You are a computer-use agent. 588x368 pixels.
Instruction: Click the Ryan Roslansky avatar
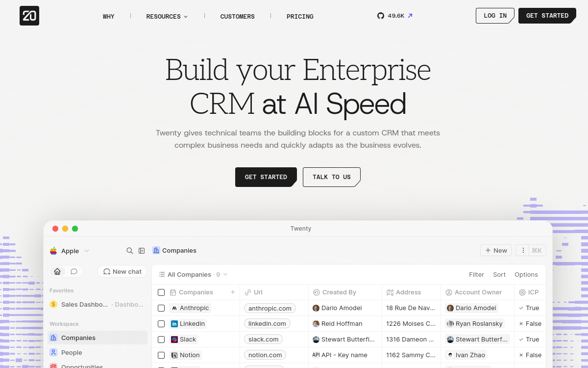(450, 324)
